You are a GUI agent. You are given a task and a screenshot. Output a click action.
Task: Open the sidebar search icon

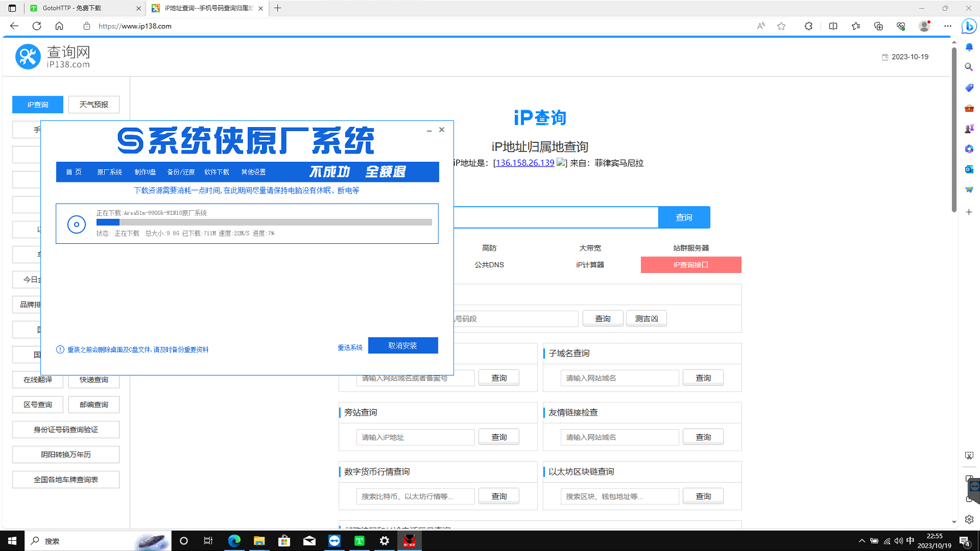[969, 67]
